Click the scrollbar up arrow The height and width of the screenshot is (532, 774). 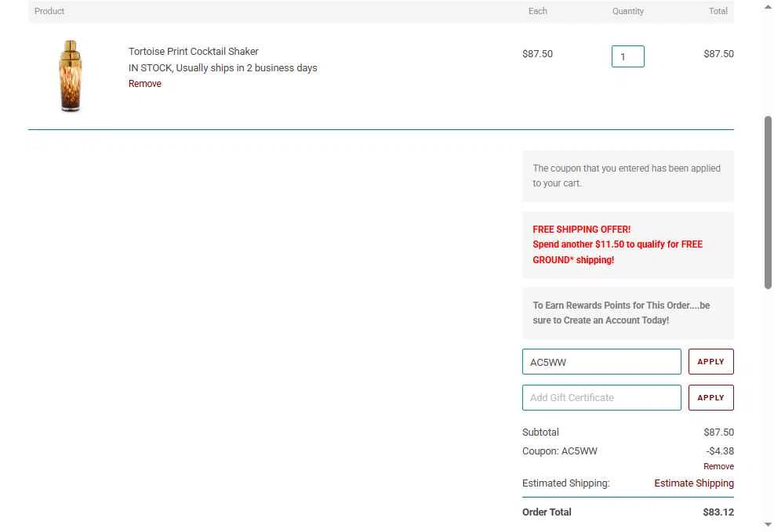coord(768,6)
